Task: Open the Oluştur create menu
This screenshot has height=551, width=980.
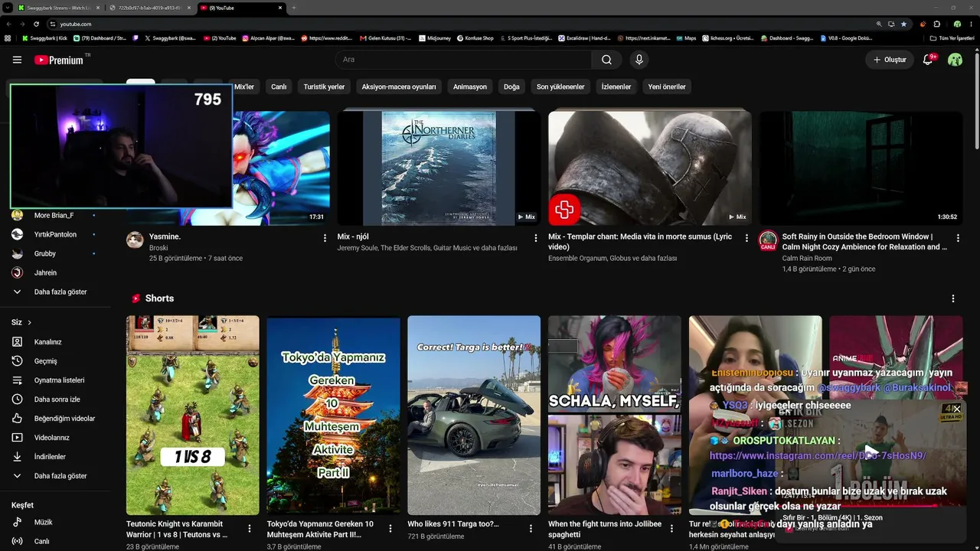Action: (890, 60)
